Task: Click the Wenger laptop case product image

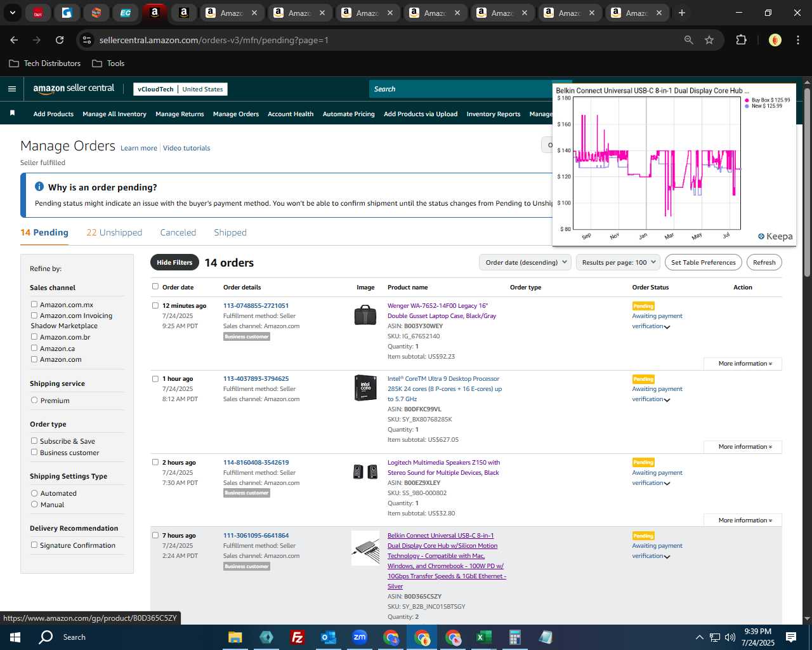Action: coord(365,315)
